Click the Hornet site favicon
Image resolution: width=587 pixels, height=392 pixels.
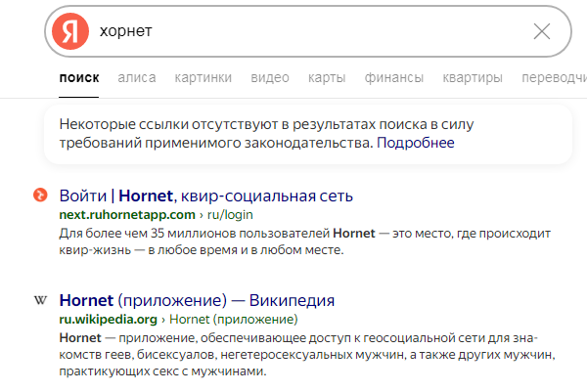pos(40,195)
